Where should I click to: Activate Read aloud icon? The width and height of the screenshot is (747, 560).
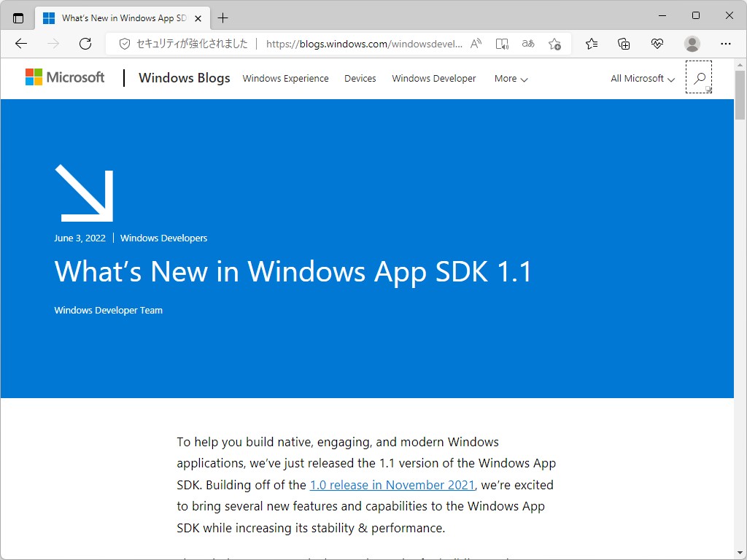476,44
